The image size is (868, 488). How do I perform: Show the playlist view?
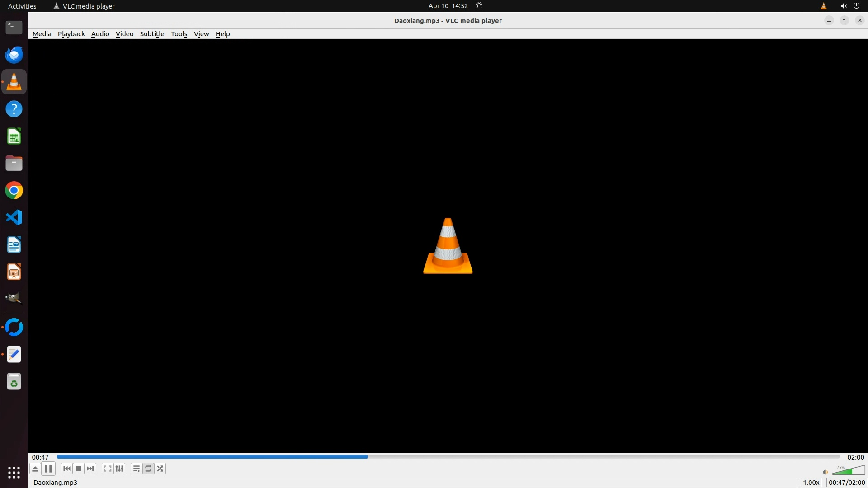136,469
